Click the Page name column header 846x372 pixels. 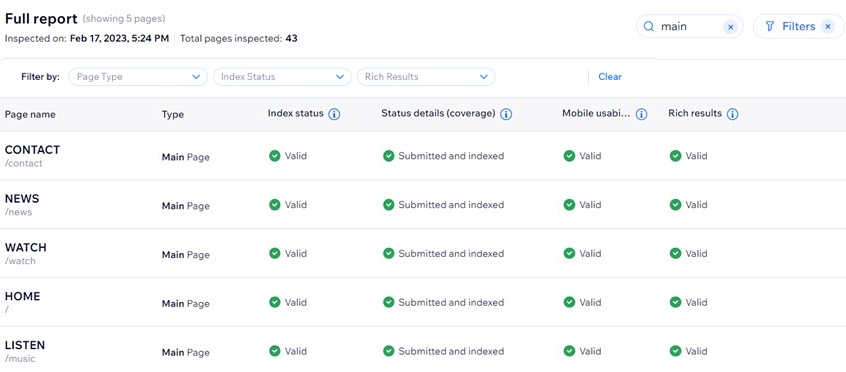tap(30, 114)
